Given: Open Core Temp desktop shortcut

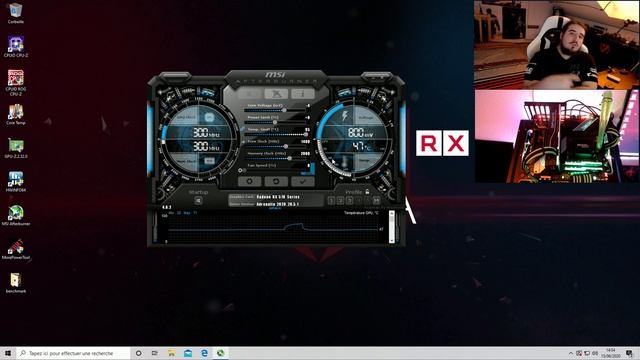Looking at the screenshot, I should click(16, 114).
